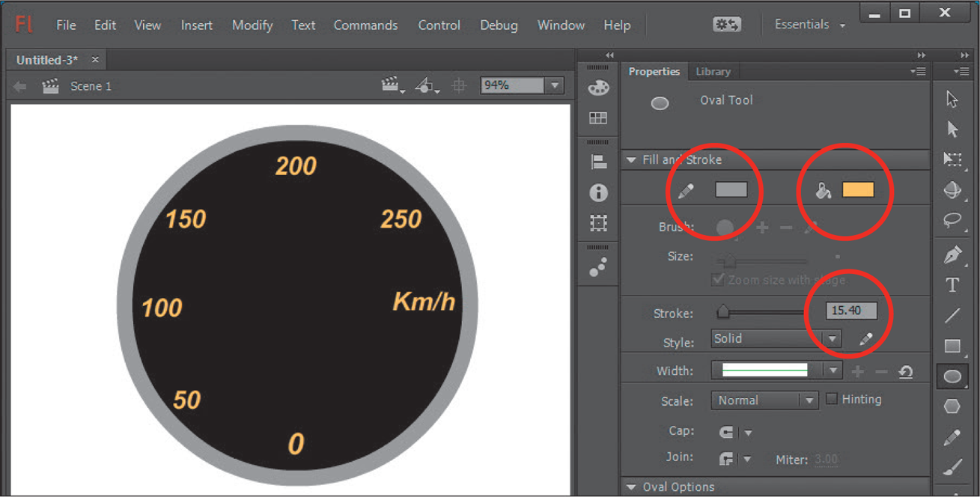Viewport: 980px width, 497px height.
Task: Open the Edit menu
Action: (x=105, y=25)
